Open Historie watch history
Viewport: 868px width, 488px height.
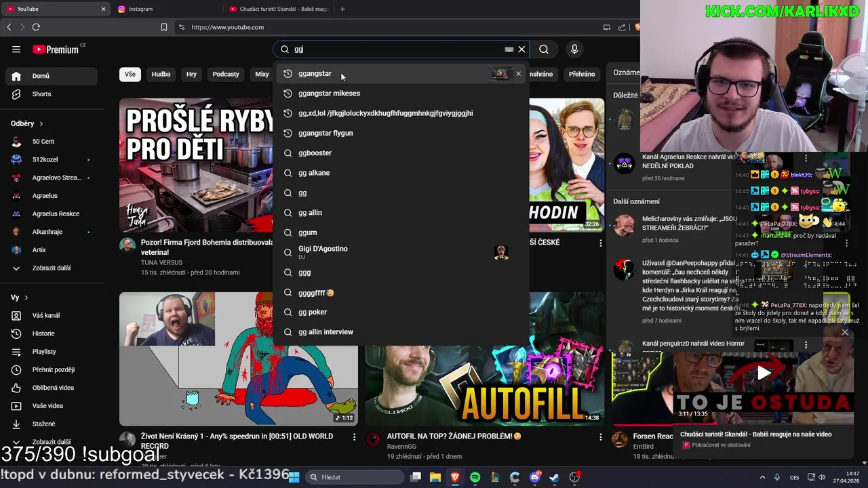point(52,333)
